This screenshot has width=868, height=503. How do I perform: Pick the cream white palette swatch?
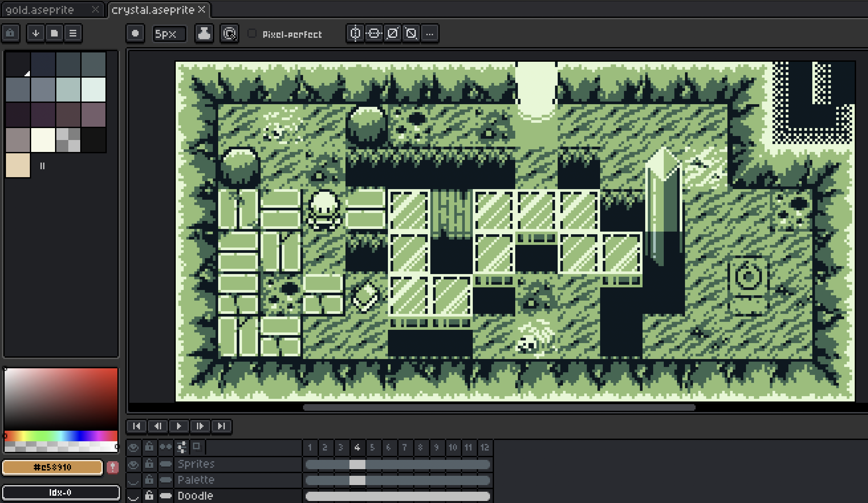coord(43,140)
